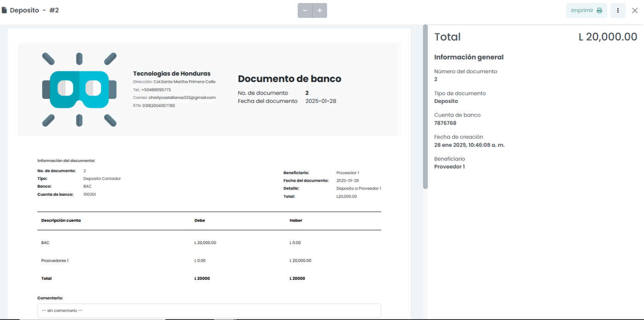Click the charlycastellanos333@gmail.com email address
This screenshot has height=320, width=644.
click(x=182, y=97)
